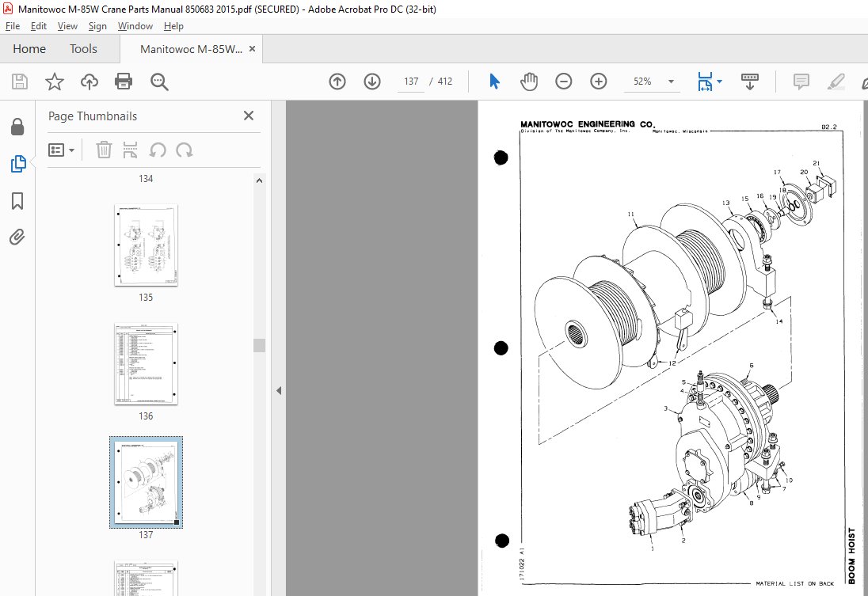The image size is (868, 596).
Task: Open the Window menu
Action: click(135, 26)
